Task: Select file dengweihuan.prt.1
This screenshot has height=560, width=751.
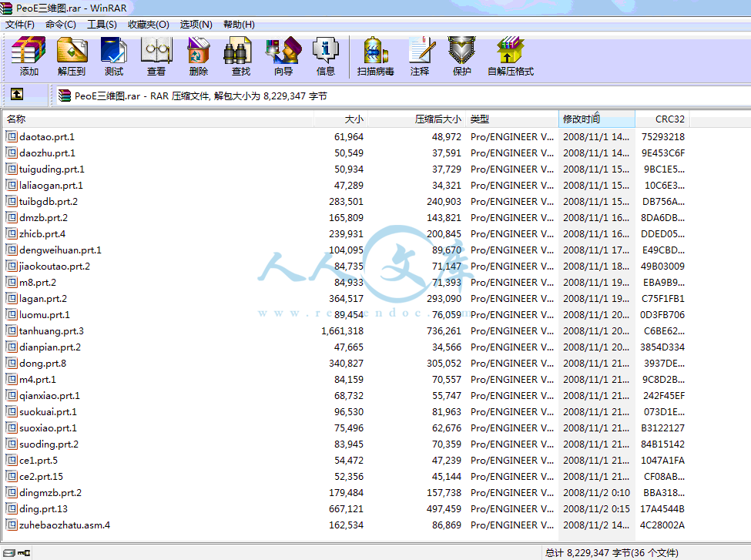Action: point(60,250)
